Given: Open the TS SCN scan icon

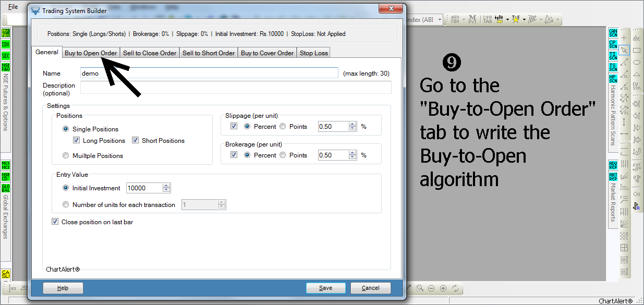Looking at the screenshot, I should 613,67.
